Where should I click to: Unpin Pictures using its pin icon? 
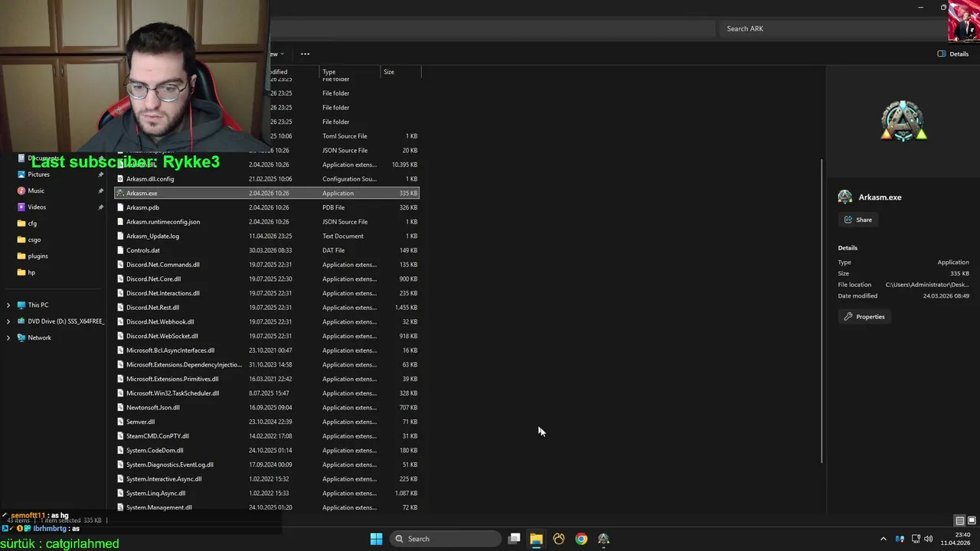pos(100,174)
